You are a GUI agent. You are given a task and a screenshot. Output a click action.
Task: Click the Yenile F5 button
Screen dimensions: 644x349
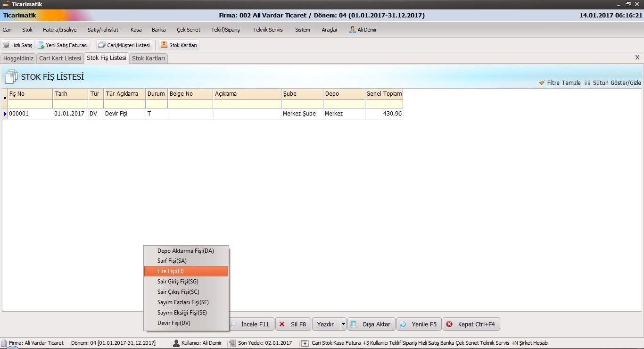(x=419, y=324)
